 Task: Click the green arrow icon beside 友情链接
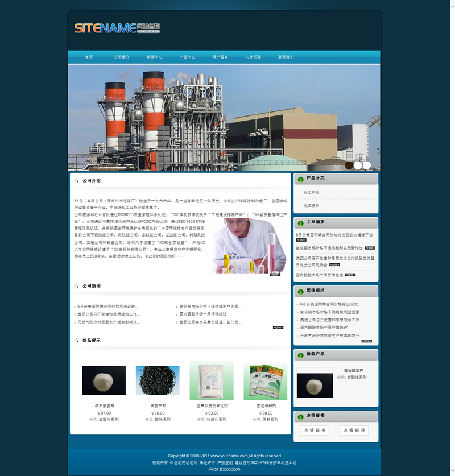coord(301,416)
